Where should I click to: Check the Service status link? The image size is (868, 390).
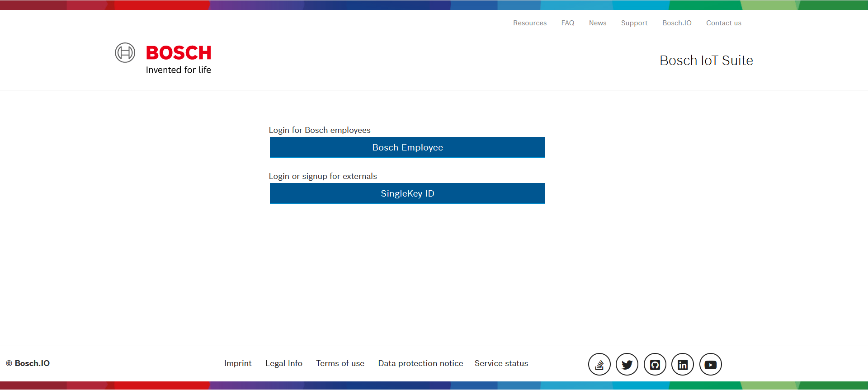point(501,363)
